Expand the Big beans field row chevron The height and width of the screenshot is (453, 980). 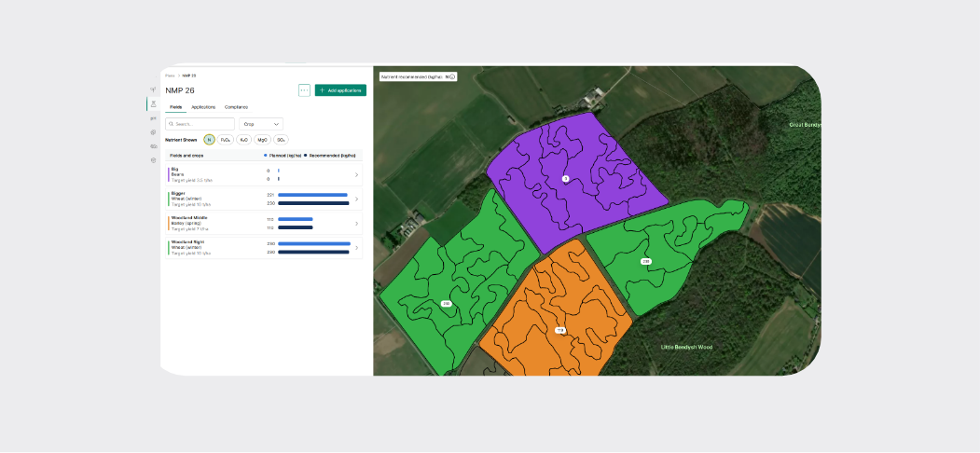tap(356, 175)
